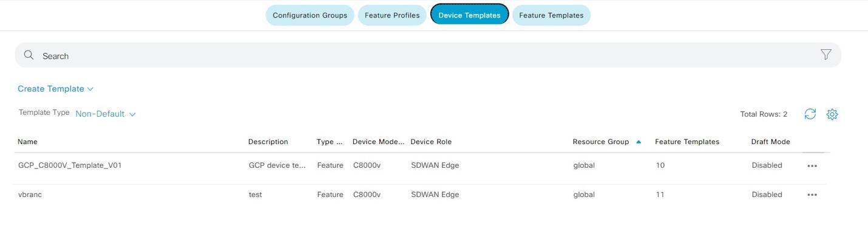Click global resource group in vbranc row

tap(584, 195)
